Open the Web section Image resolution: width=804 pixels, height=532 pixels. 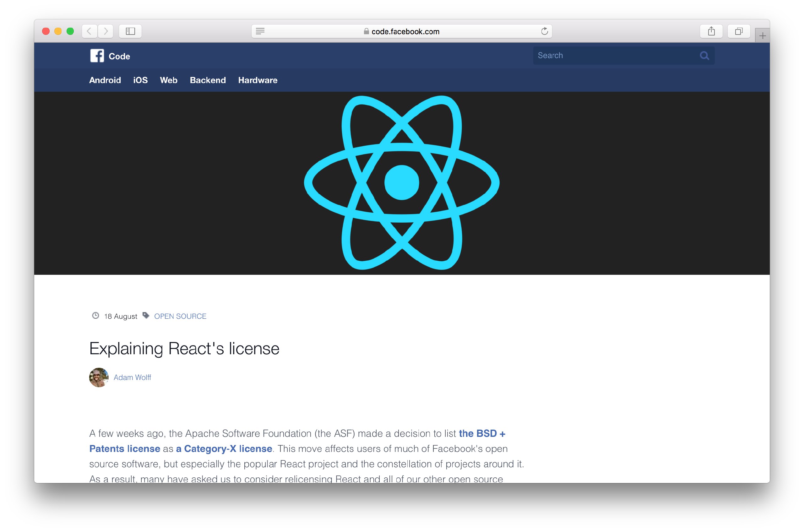(169, 80)
